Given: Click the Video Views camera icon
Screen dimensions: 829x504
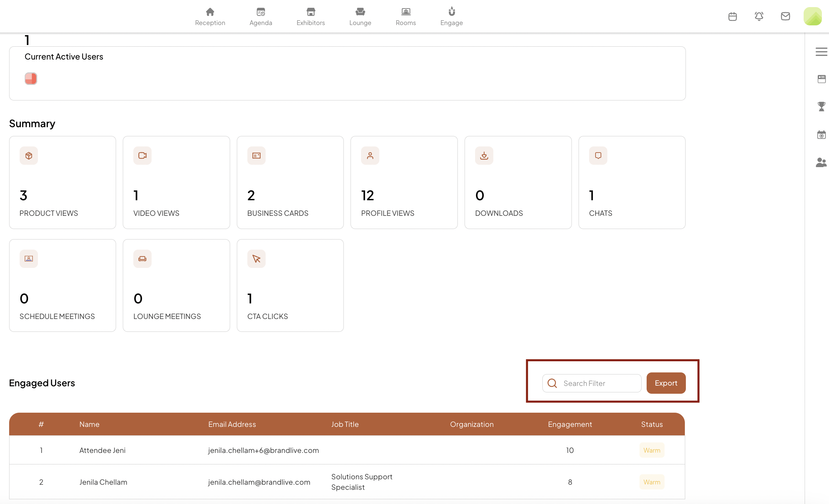Looking at the screenshot, I should 142,156.
